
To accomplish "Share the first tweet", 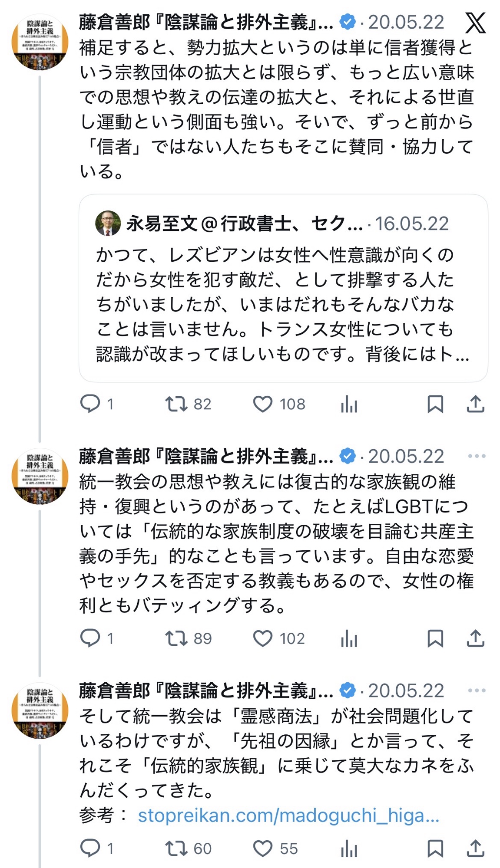I will (x=475, y=404).
